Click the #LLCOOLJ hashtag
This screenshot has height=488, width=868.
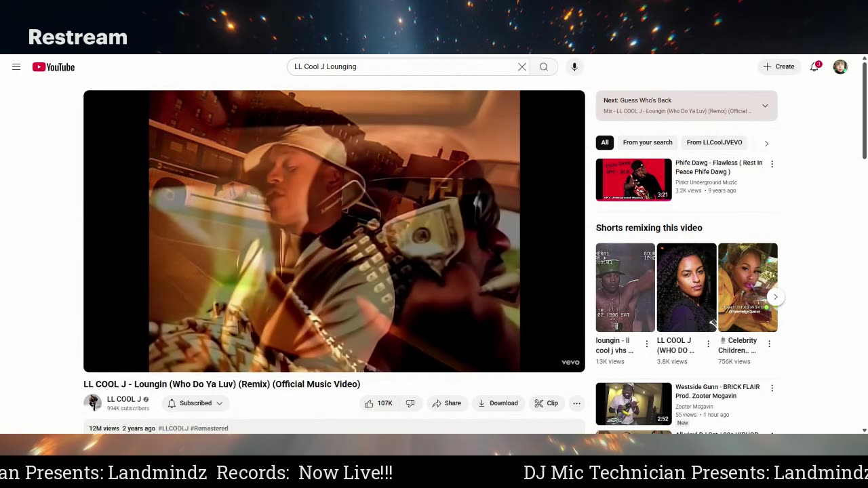(x=174, y=428)
